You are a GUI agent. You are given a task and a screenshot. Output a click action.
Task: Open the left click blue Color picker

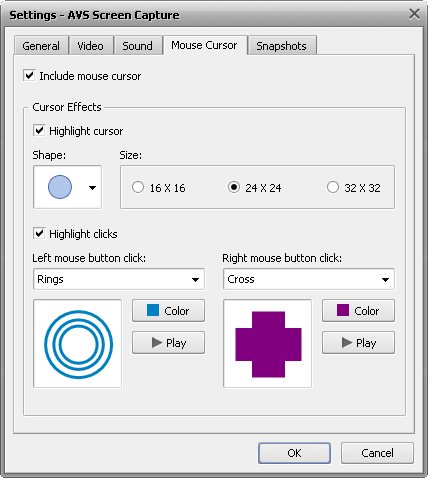168,311
